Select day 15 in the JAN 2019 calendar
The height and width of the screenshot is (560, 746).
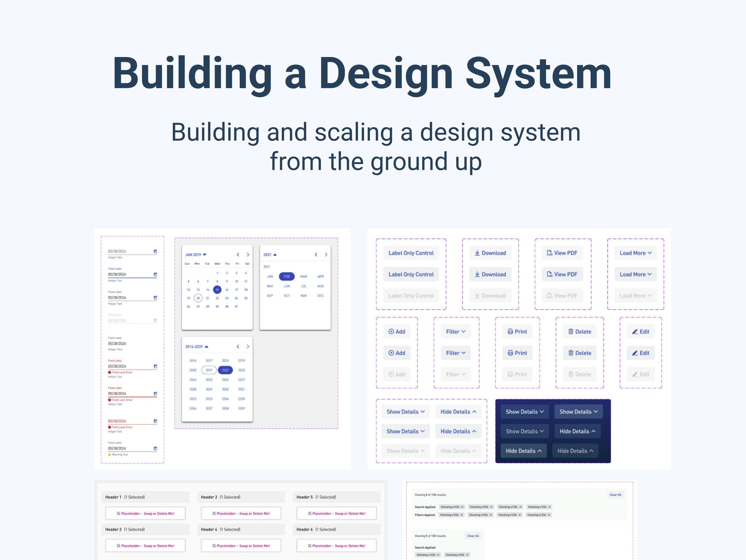[217, 289]
